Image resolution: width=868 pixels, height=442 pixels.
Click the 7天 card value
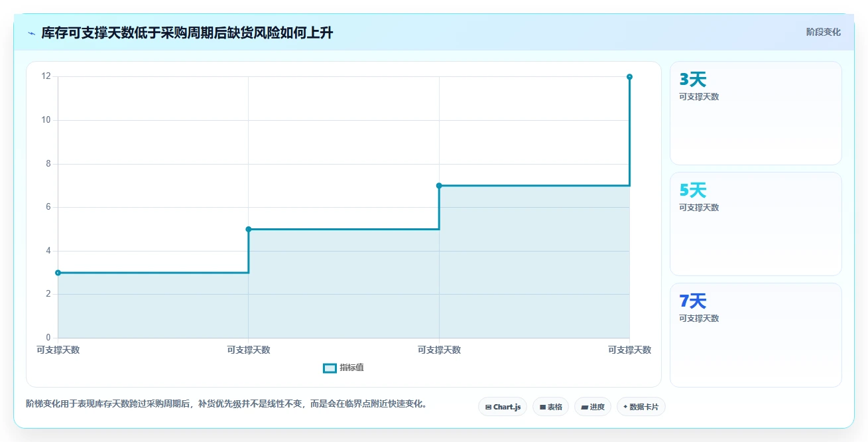(693, 301)
